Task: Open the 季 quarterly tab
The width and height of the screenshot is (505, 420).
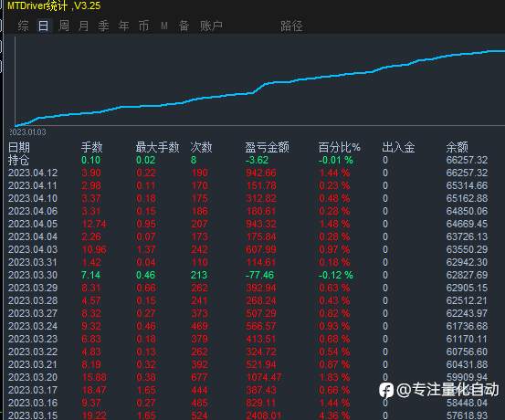Action: click(103, 26)
